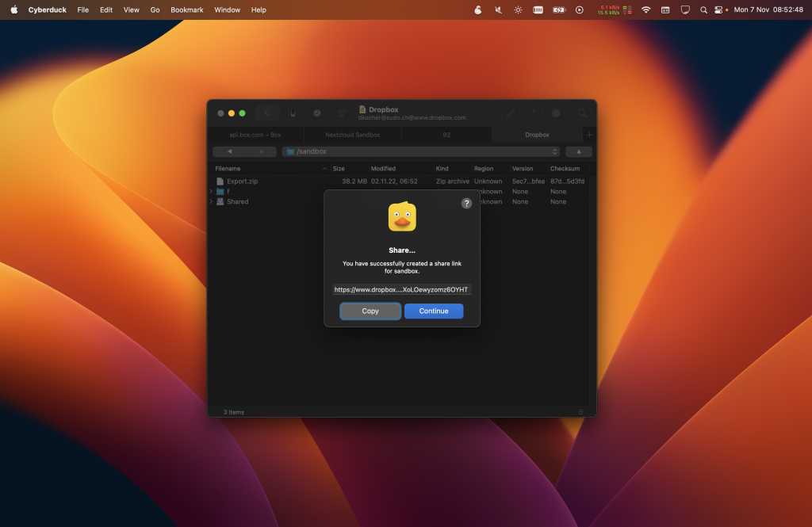Select Export.zip file row
812x527 pixels.
[400, 181]
